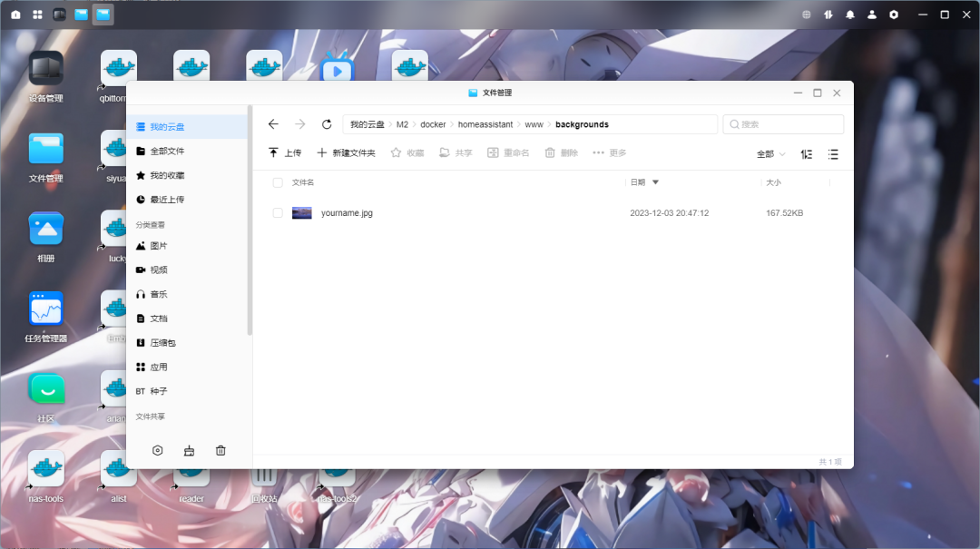
Task: Open the hexagon settings icon in top bar
Action: click(894, 15)
